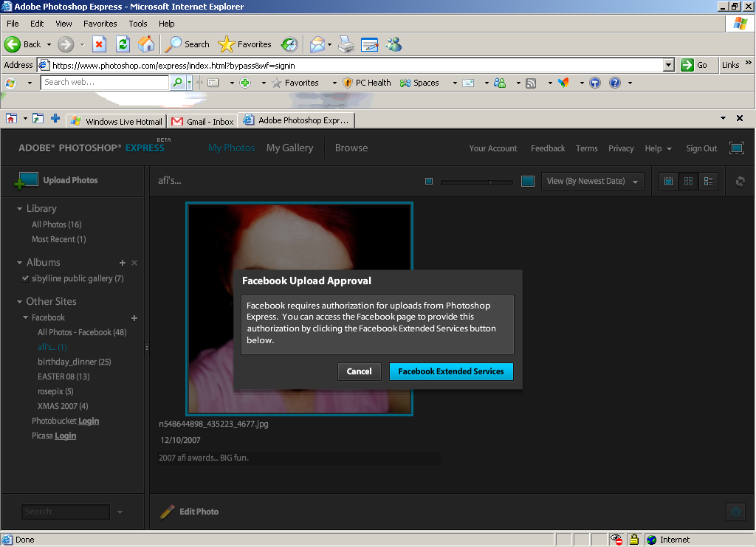Switch to grid view mode

click(x=689, y=181)
